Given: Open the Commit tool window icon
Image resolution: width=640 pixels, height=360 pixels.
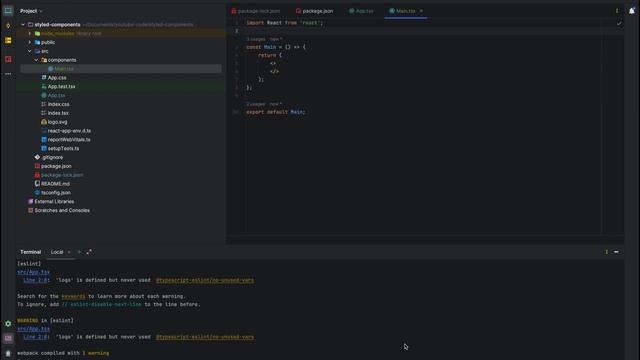Looking at the screenshot, I should [x=8, y=26].
